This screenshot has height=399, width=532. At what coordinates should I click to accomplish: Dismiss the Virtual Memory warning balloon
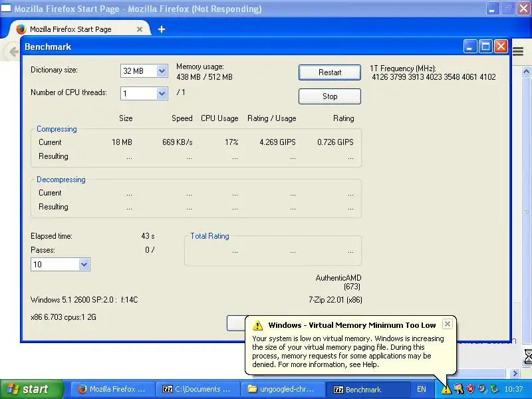(447, 324)
